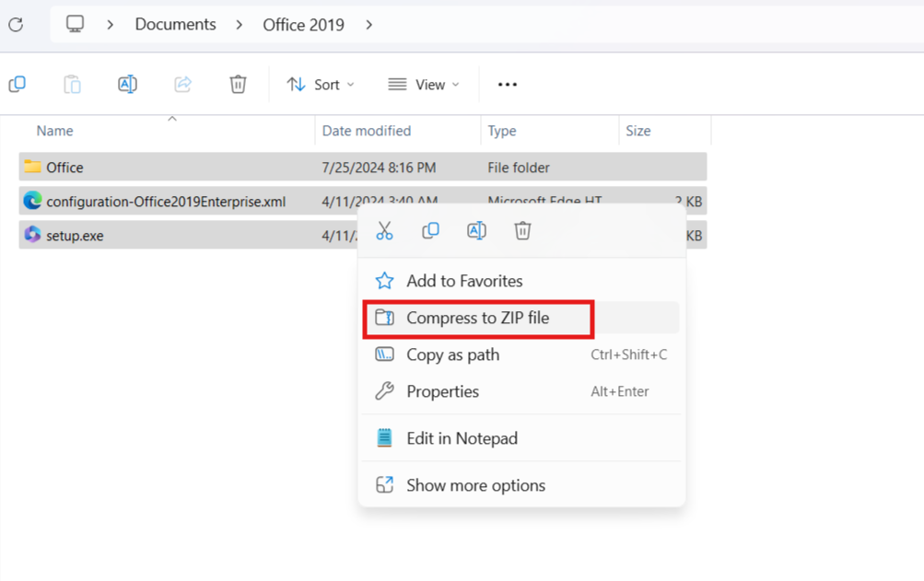Open the Sort dropdown
The width and height of the screenshot is (924, 581).
(321, 85)
